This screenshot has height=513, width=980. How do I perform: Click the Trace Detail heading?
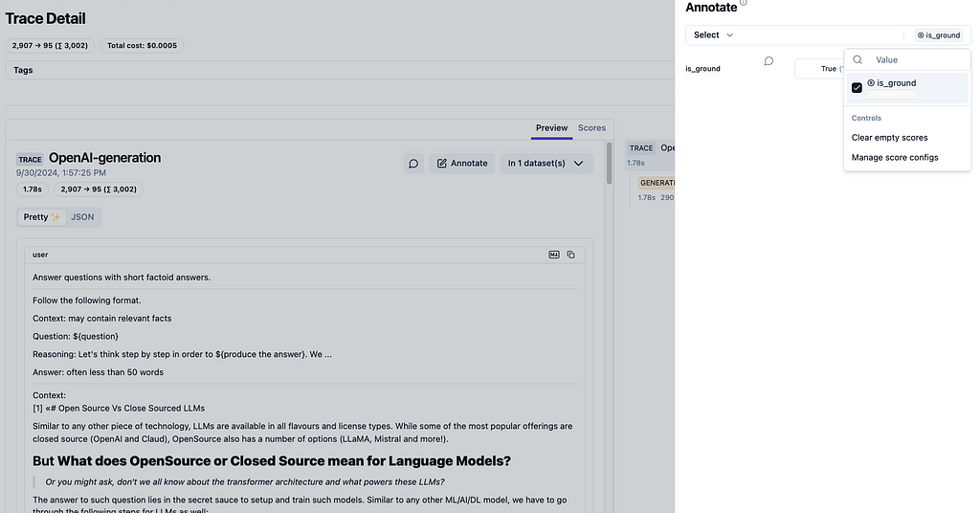pos(46,19)
